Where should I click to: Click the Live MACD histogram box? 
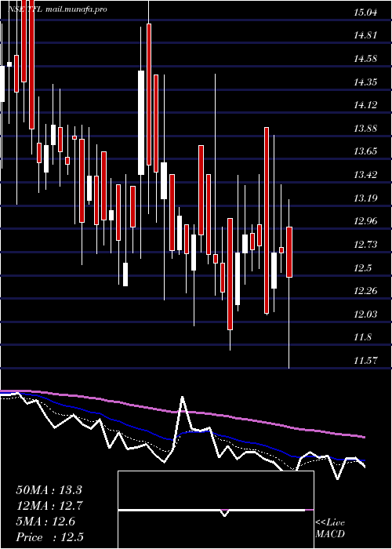216,510
